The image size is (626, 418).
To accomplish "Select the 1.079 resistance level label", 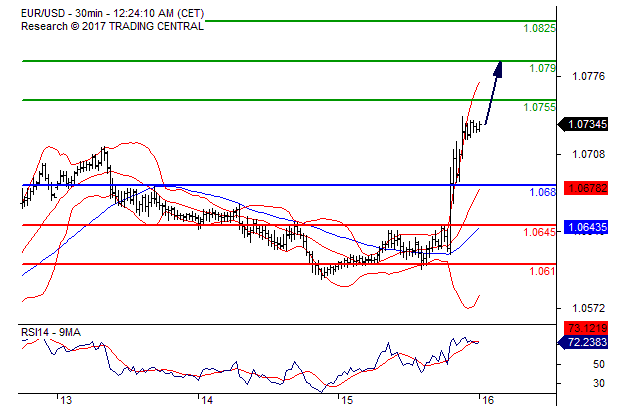I will 542,68.
